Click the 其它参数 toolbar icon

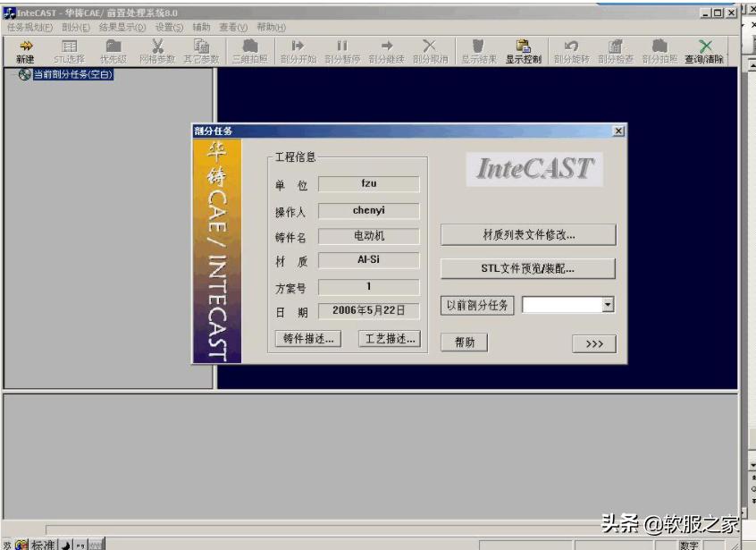pos(201,47)
